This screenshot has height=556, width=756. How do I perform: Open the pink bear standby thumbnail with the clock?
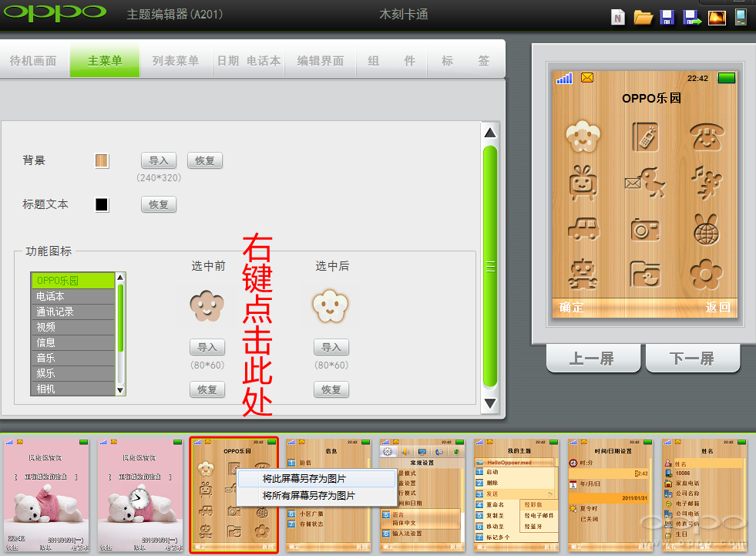[141, 495]
